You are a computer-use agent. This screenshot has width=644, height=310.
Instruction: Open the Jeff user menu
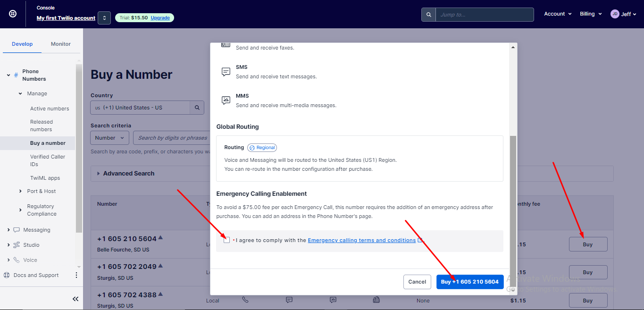point(624,14)
